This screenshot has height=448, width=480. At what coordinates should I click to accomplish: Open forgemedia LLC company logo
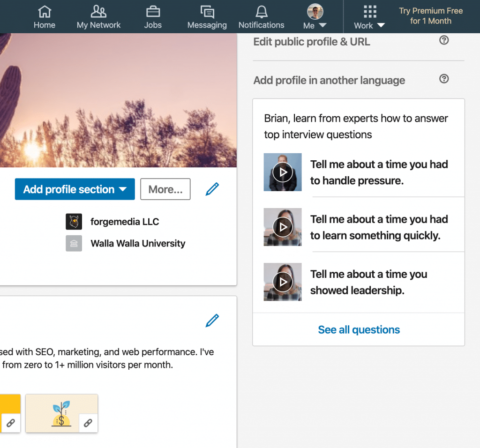(x=74, y=222)
